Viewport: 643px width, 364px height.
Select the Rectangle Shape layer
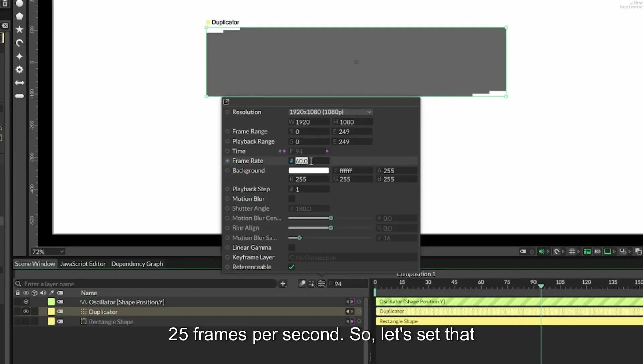click(111, 322)
